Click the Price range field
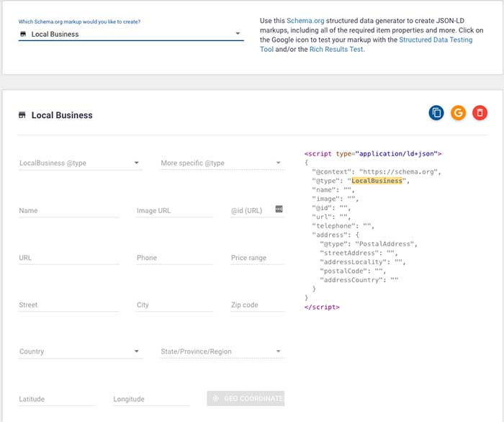This screenshot has height=422, width=504. 257,258
